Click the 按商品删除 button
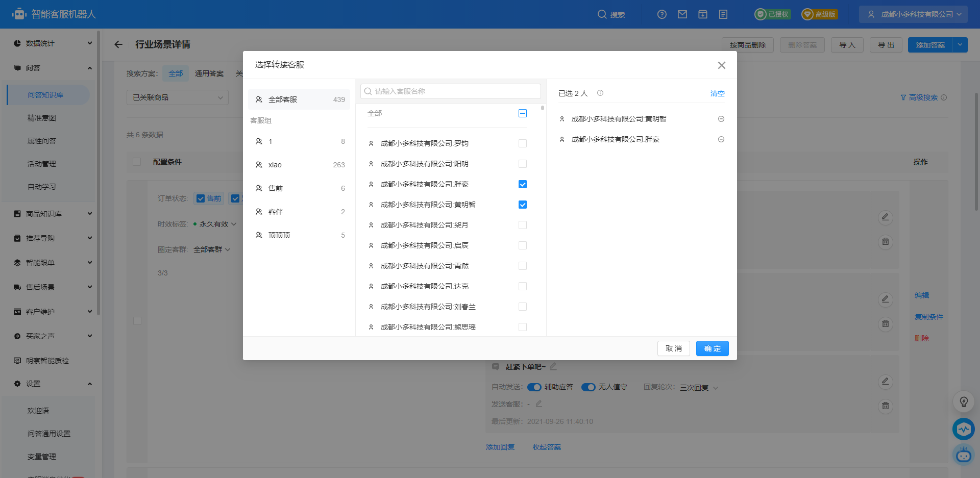The height and width of the screenshot is (478, 980). [x=748, y=45]
